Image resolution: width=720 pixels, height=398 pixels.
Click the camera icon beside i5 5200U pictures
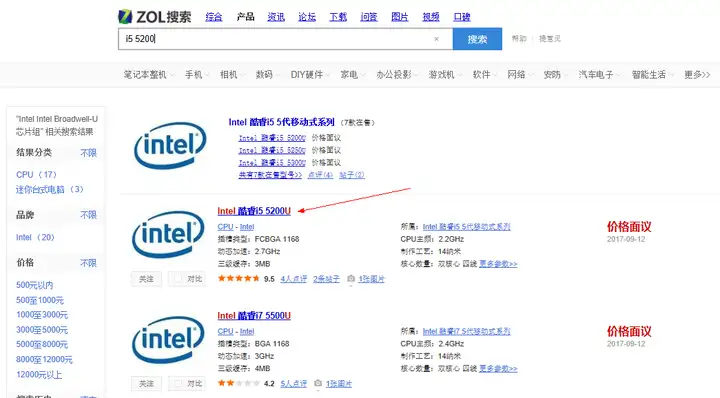tap(351, 279)
